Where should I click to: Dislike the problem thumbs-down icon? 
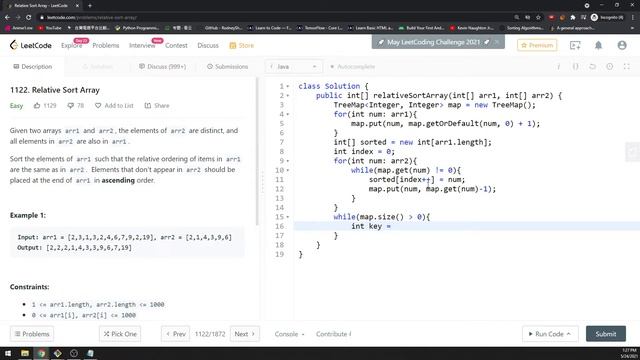click(71, 106)
